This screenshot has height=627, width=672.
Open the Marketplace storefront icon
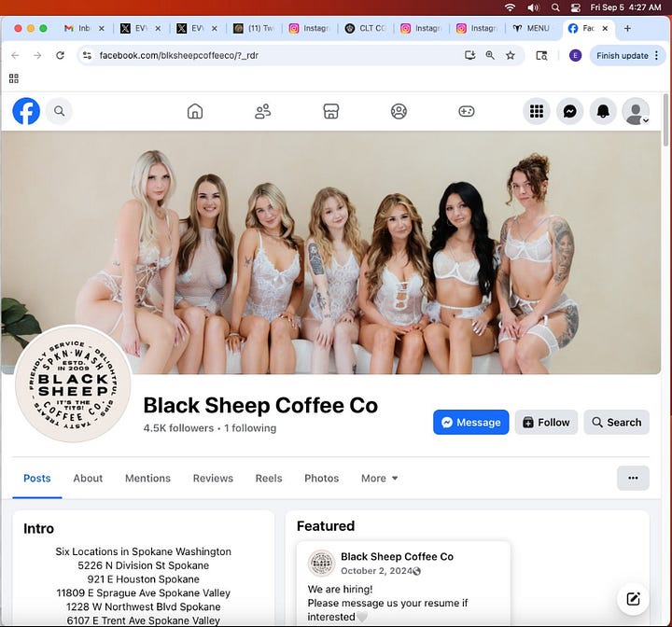330,111
